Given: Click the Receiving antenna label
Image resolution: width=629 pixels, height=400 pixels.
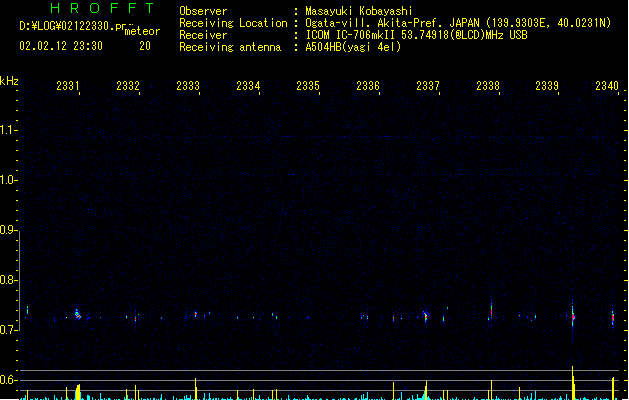Looking at the screenshot, I should [x=230, y=47].
